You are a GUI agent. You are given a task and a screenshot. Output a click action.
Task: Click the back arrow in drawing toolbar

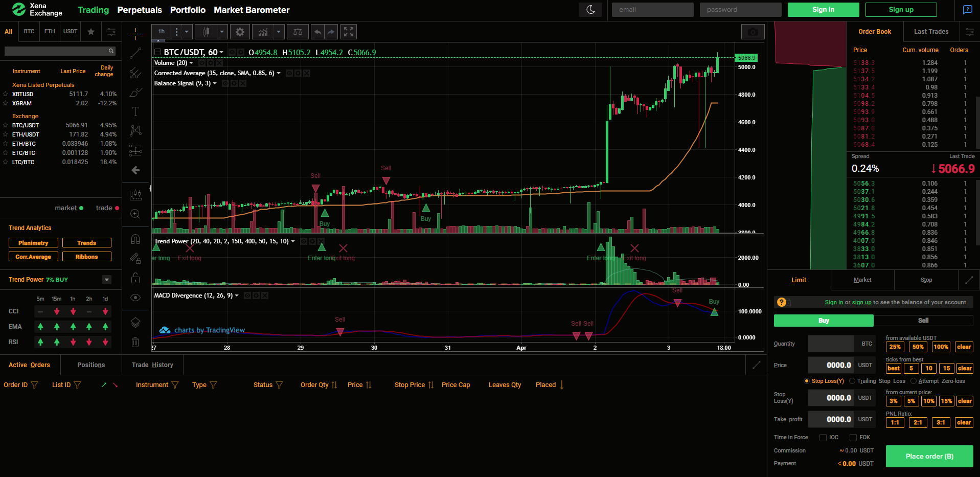(135, 170)
